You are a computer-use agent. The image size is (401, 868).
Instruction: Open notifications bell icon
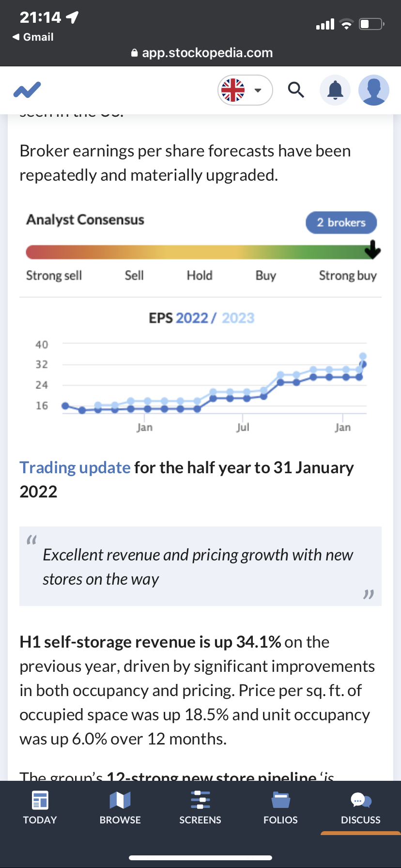335,90
